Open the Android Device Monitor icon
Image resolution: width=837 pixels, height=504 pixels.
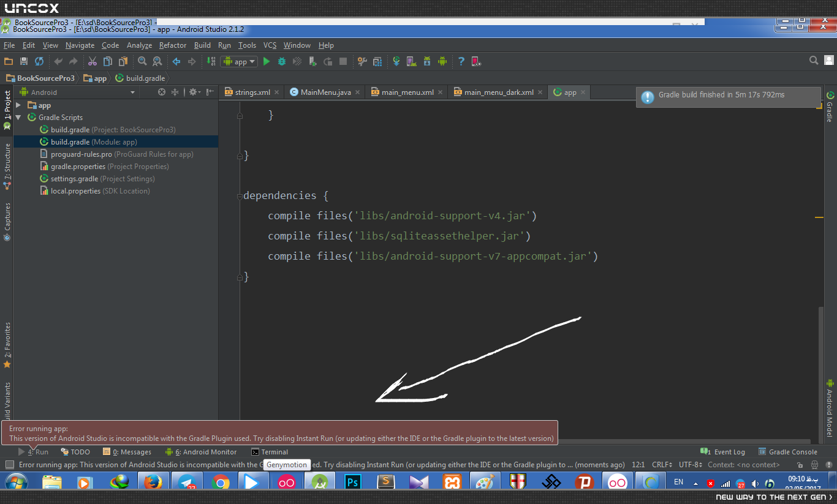pyautogui.click(x=442, y=61)
